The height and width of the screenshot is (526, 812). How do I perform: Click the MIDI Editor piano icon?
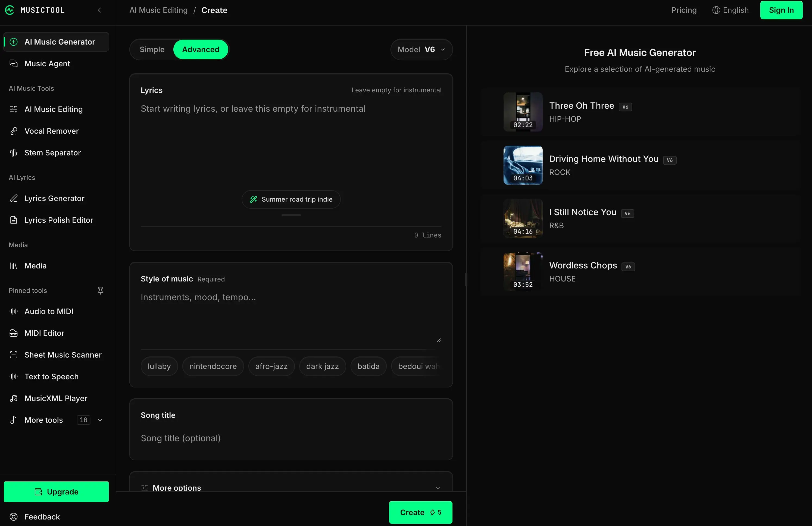click(x=14, y=333)
